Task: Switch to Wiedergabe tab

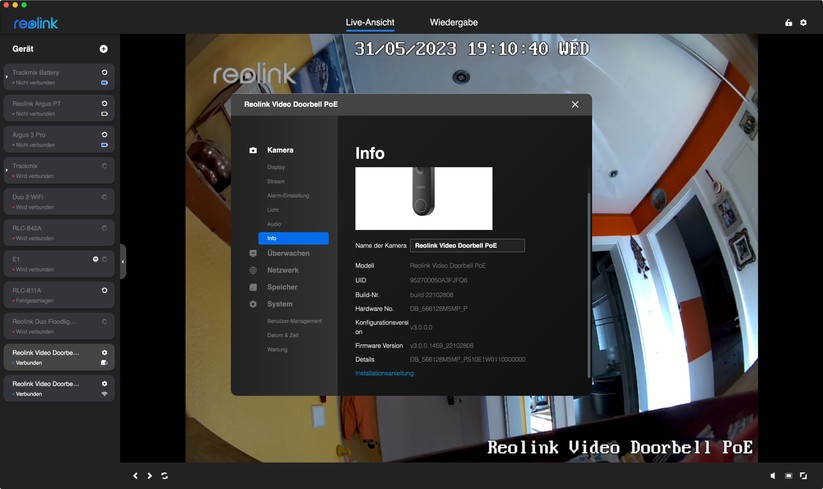Action: [453, 23]
